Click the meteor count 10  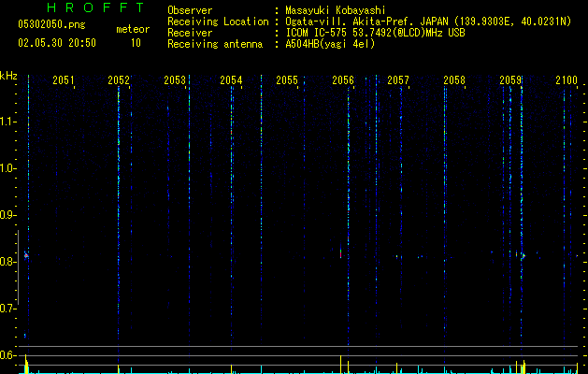[136, 43]
